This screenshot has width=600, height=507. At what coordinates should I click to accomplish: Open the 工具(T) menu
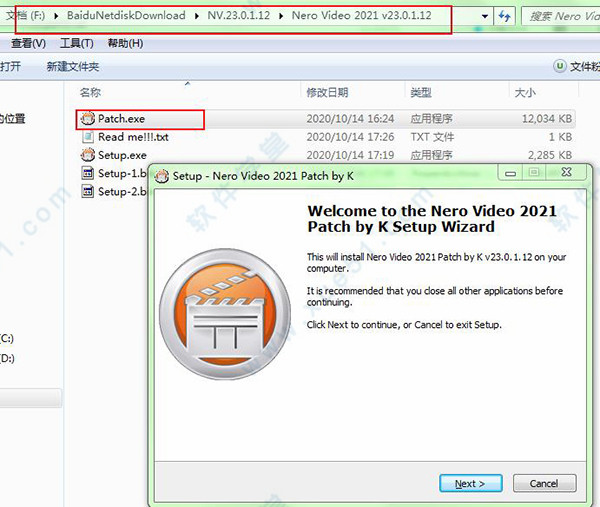pos(76,44)
